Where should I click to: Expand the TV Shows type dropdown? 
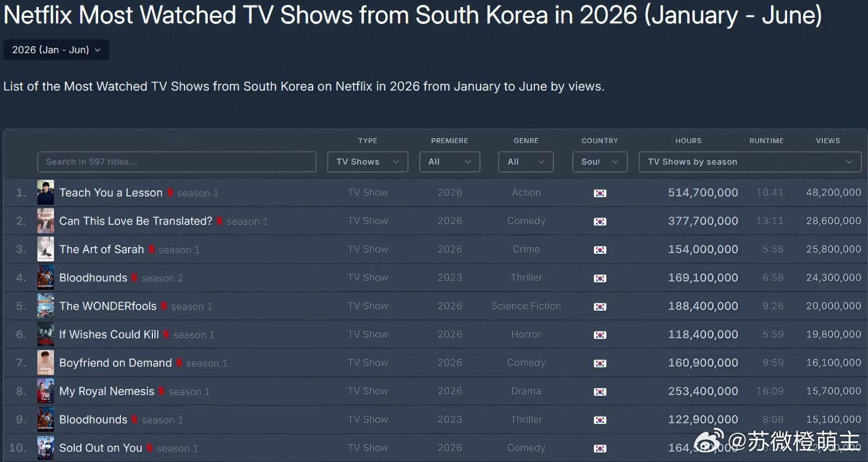[368, 162]
